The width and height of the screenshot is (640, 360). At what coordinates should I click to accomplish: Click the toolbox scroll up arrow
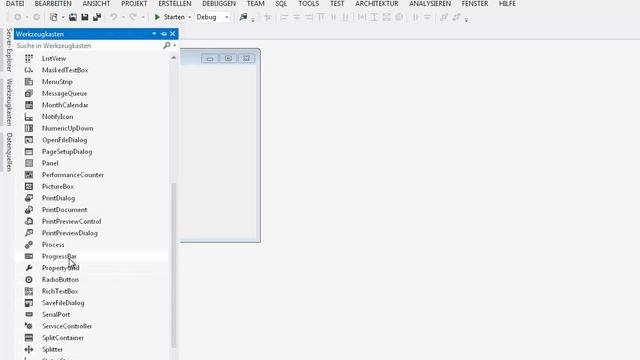coord(173,58)
